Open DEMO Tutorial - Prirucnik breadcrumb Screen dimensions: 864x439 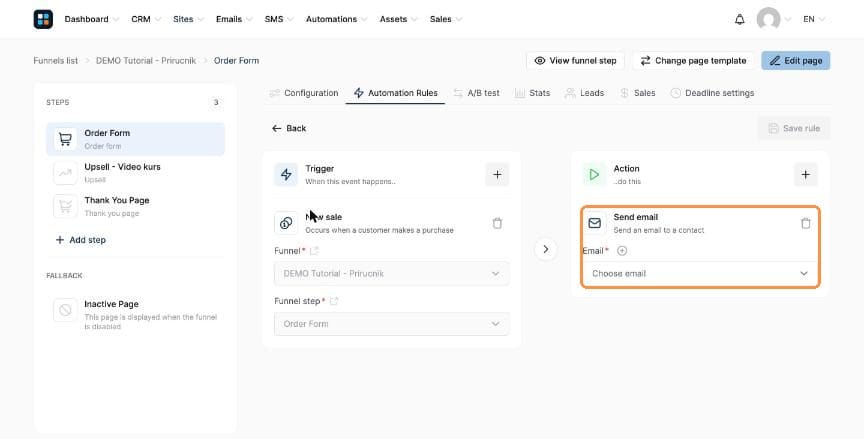click(x=146, y=61)
